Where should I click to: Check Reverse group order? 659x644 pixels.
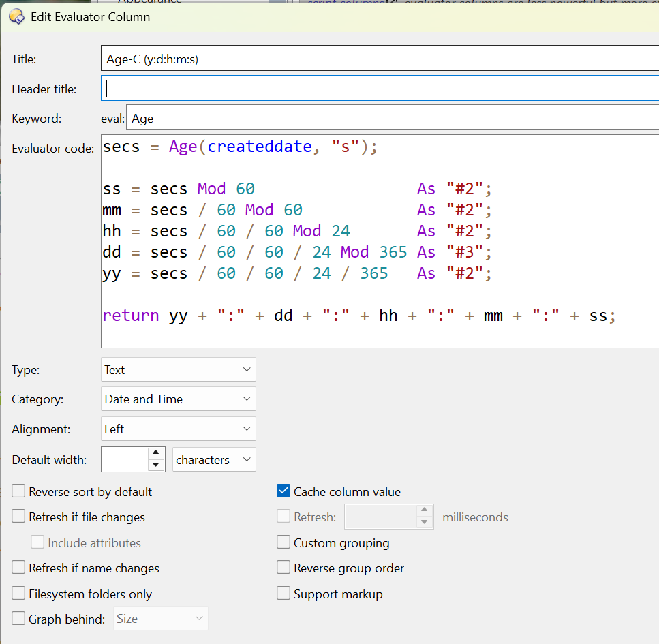coord(283,568)
